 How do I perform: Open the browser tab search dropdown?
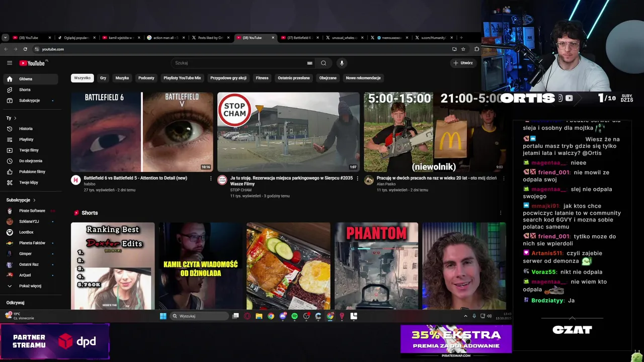point(5,38)
